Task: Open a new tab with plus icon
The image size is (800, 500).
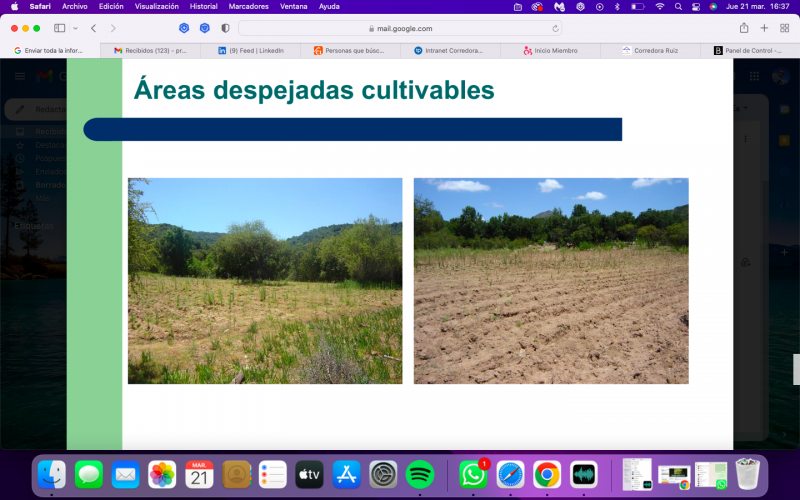Action: click(x=764, y=28)
